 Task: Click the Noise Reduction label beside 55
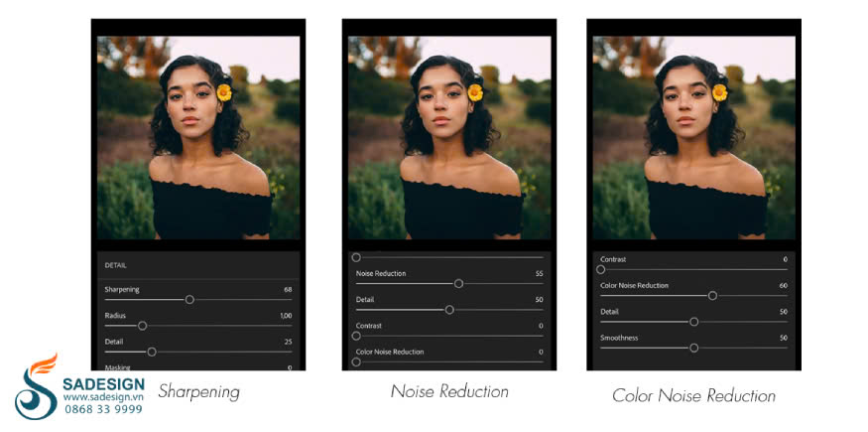[x=381, y=274]
